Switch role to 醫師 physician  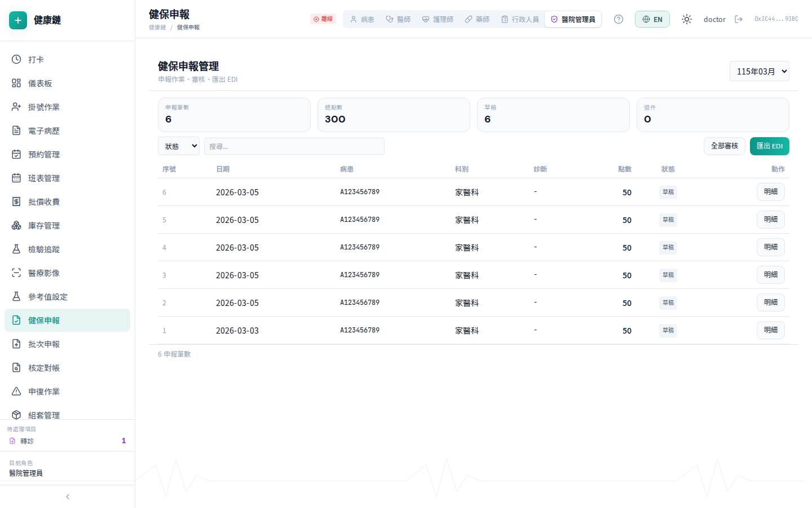[398, 19]
